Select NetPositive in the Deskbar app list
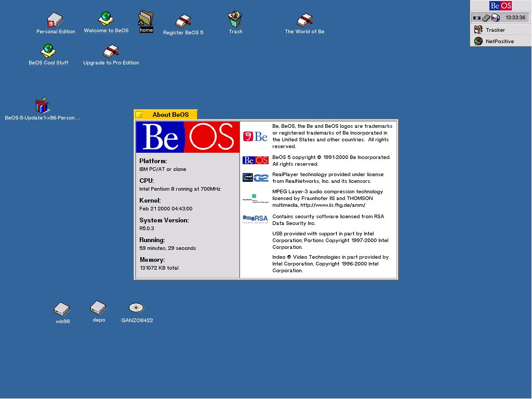Image resolution: width=532 pixels, height=399 pixels. coord(499,41)
